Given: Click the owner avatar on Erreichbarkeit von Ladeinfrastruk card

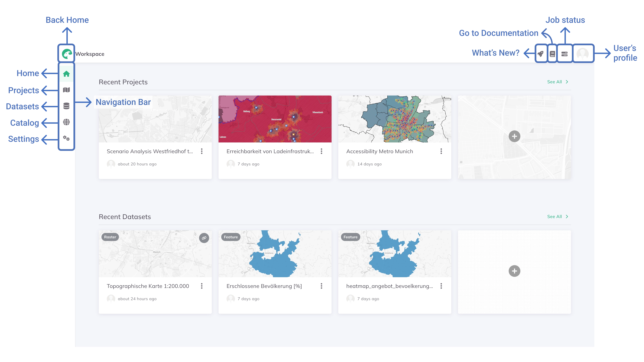Looking at the screenshot, I should coord(230,164).
